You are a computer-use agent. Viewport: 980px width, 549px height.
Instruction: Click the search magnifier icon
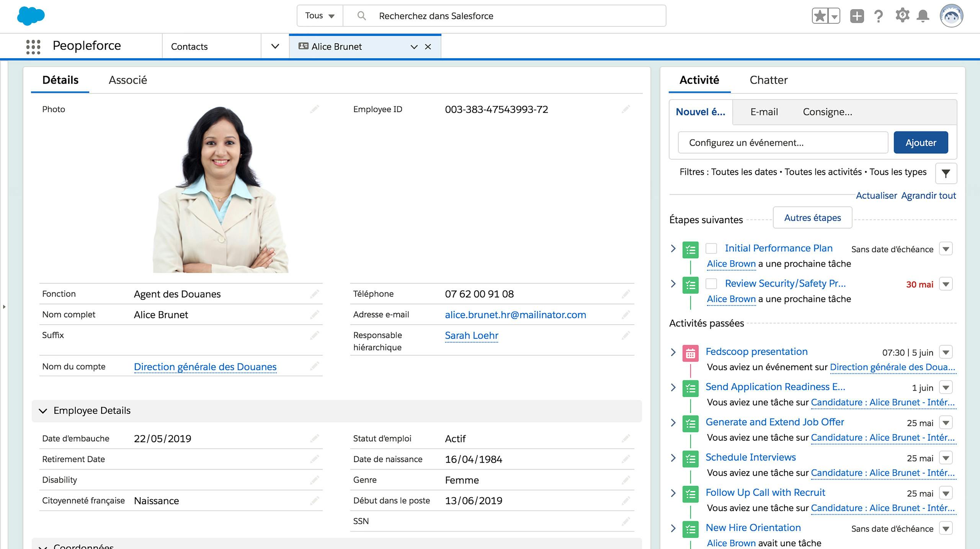click(361, 16)
